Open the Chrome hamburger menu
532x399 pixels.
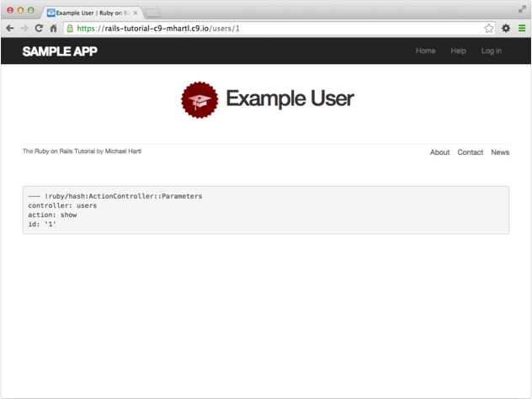(522, 28)
